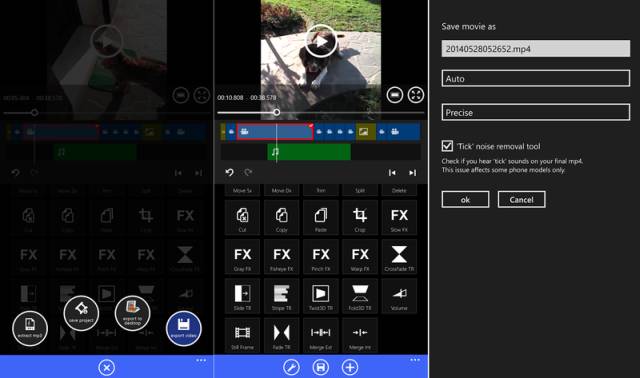Image resolution: width=640 pixels, height=378 pixels.
Task: Open the 'Auto' dropdown
Action: (x=536, y=78)
